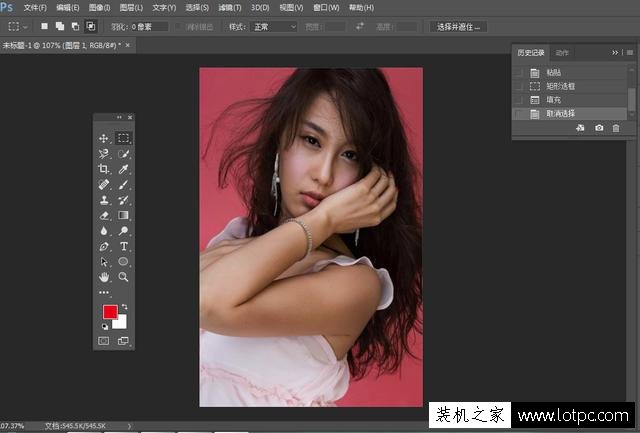Open the 滤镜(T) menu
The height and width of the screenshot is (433, 640).
tap(230, 8)
